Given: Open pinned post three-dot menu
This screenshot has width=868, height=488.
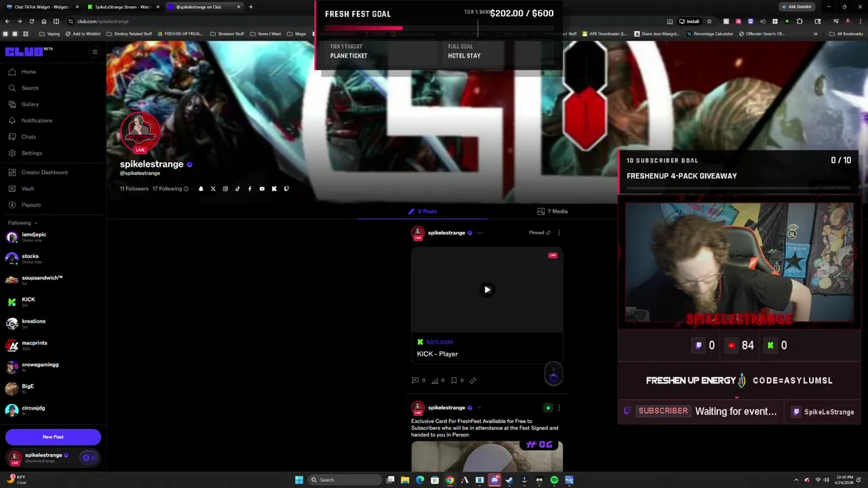Looking at the screenshot, I should pyautogui.click(x=559, y=232).
